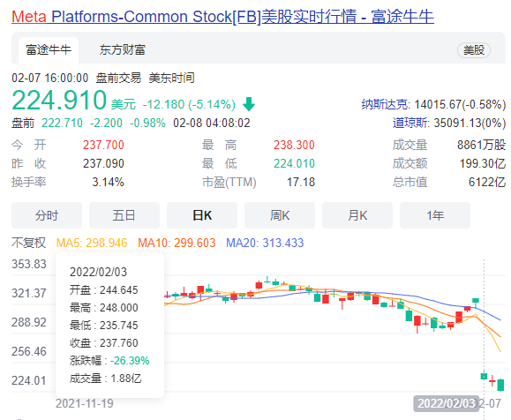Click the tooltip change value -26.39%

(x=130, y=361)
